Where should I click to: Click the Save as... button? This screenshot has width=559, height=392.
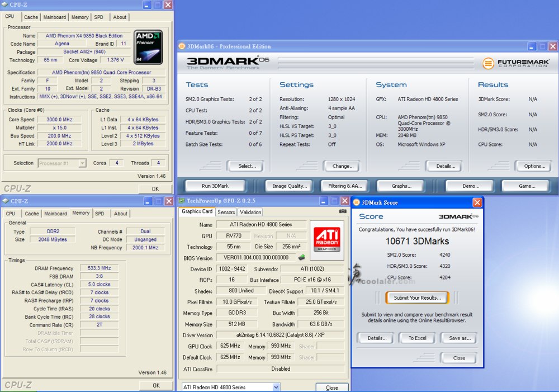pyautogui.click(x=459, y=338)
